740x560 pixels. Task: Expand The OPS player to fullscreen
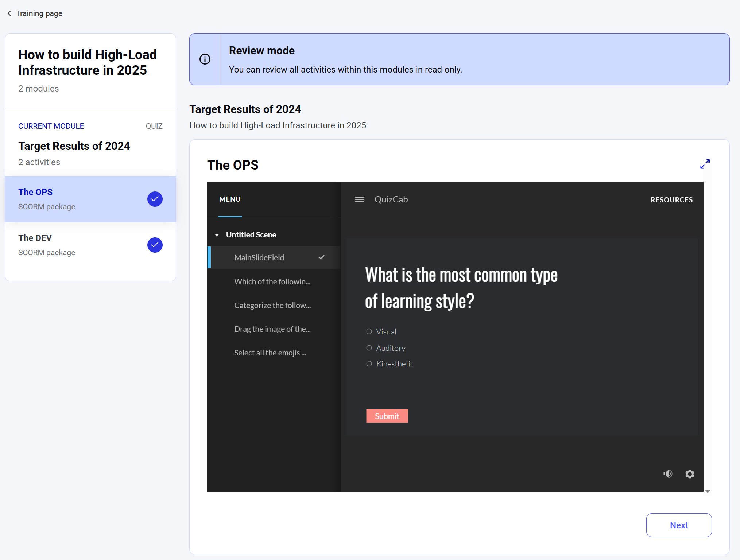(705, 164)
